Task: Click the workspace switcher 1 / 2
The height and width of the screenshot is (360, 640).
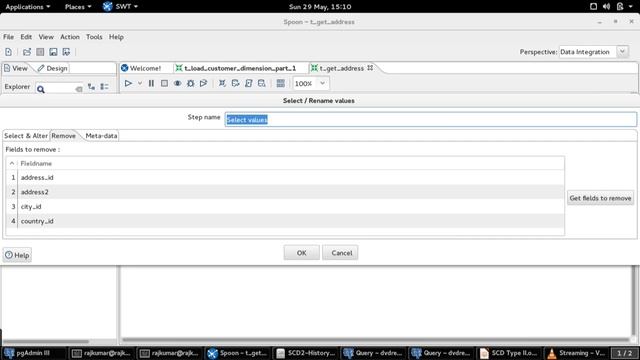Action: tap(624, 353)
